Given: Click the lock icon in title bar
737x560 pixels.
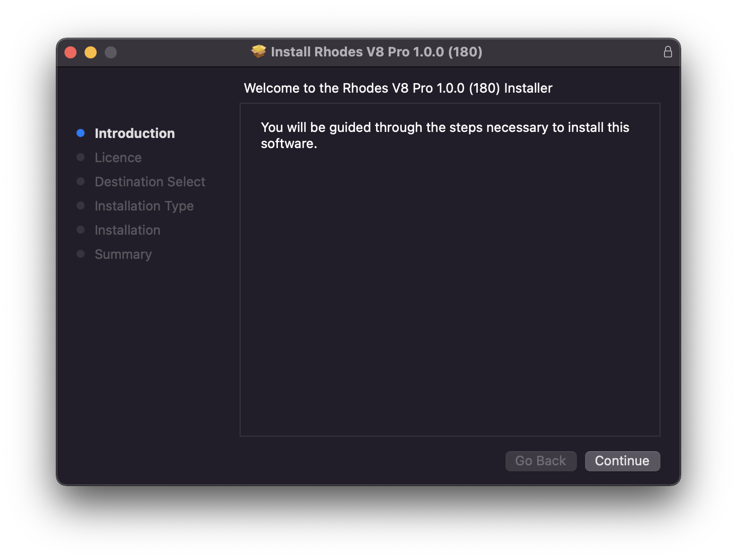Looking at the screenshot, I should point(668,52).
